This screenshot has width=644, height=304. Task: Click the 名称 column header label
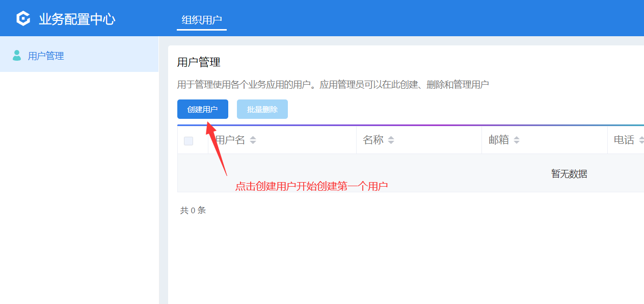pyautogui.click(x=373, y=140)
